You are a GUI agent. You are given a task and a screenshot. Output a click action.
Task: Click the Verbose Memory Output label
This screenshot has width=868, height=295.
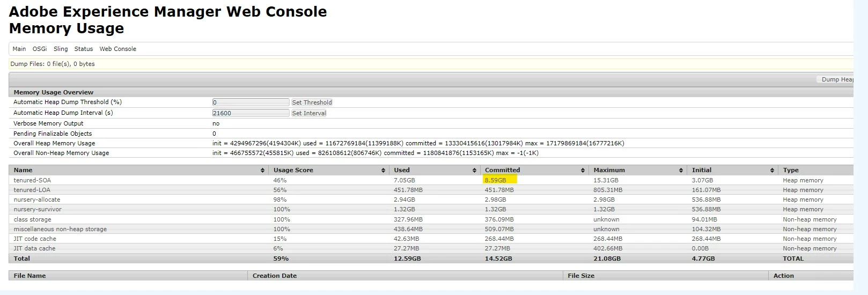49,123
